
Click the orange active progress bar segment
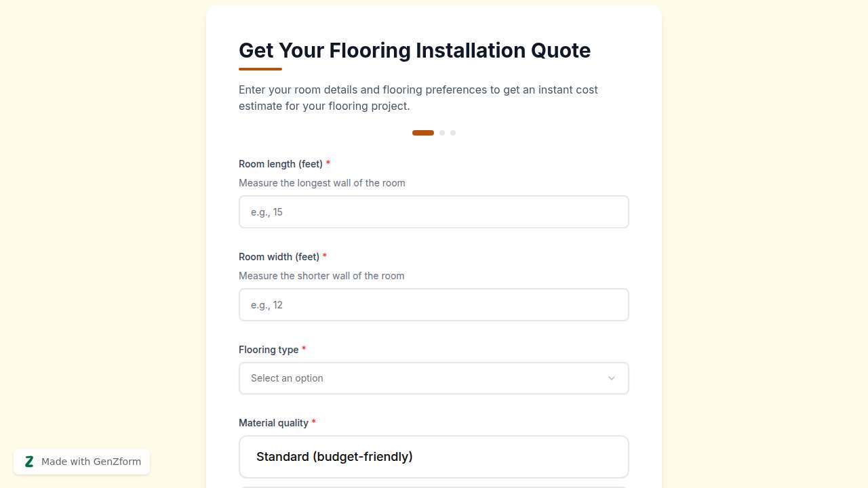pos(422,133)
